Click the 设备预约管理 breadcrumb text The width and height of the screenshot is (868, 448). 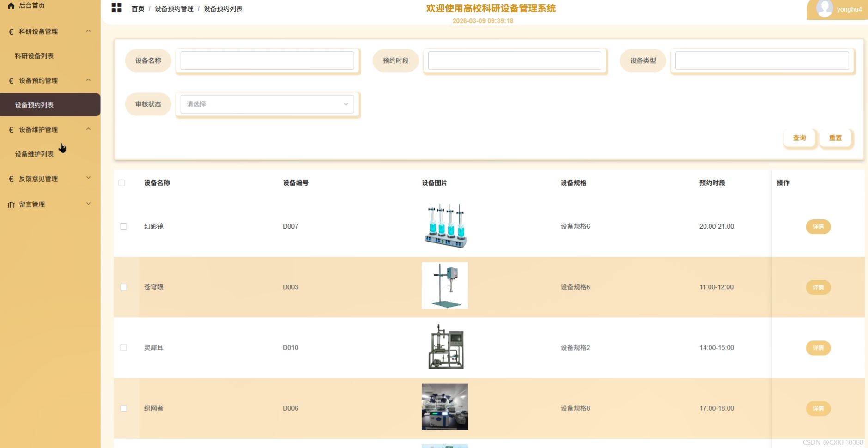[x=174, y=9]
